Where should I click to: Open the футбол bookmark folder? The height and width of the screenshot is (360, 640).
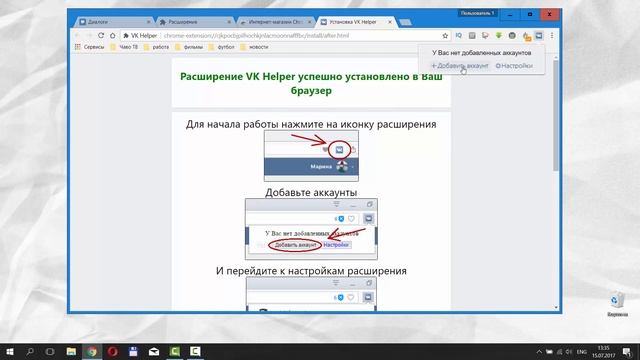(x=221, y=47)
